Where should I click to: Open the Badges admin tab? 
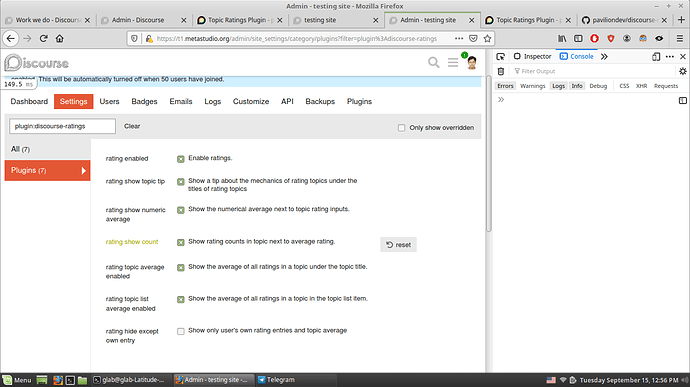click(x=144, y=101)
